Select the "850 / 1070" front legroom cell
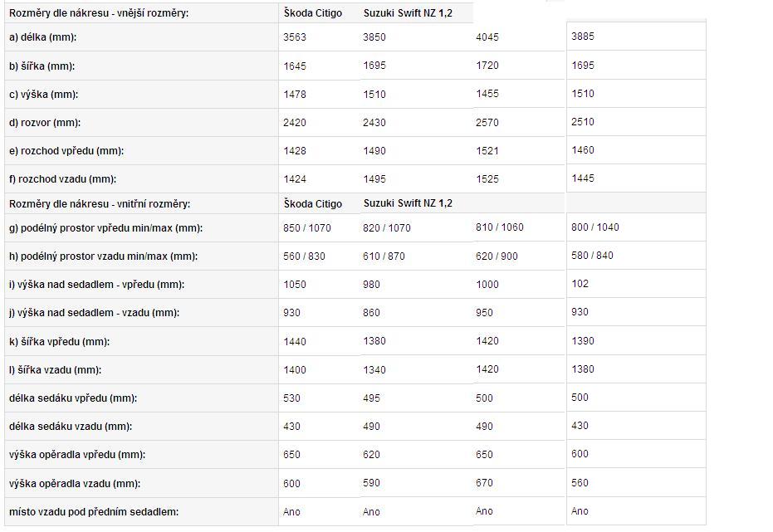 (307, 228)
